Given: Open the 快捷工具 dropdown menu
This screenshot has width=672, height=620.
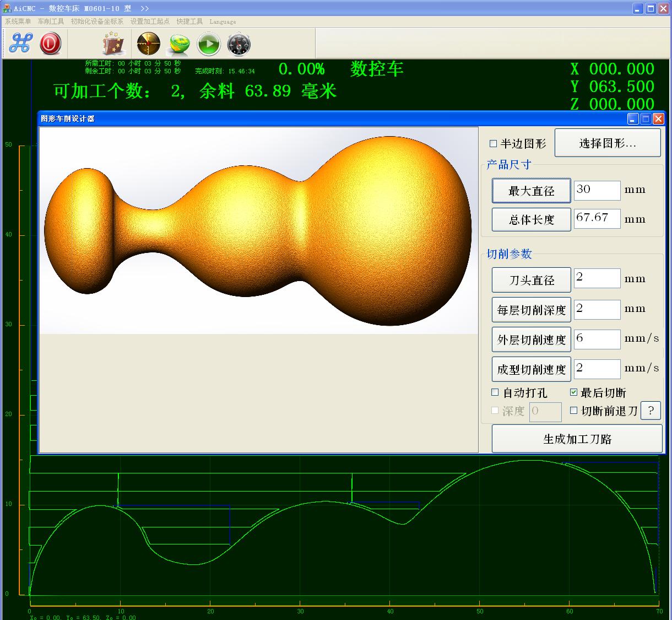Looking at the screenshot, I should (x=189, y=21).
